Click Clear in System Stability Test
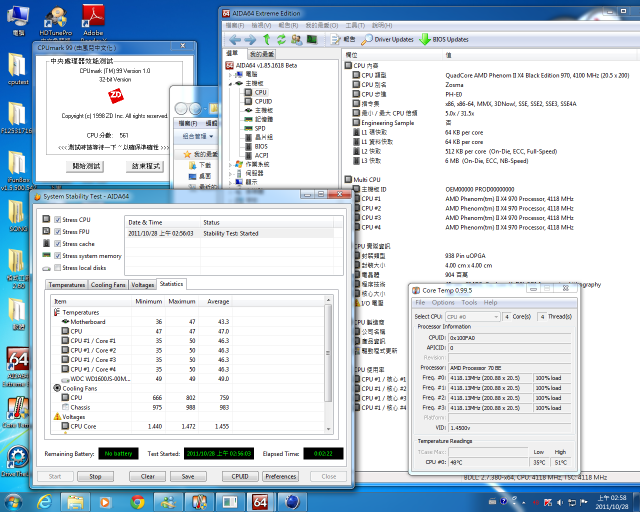 click(147, 476)
